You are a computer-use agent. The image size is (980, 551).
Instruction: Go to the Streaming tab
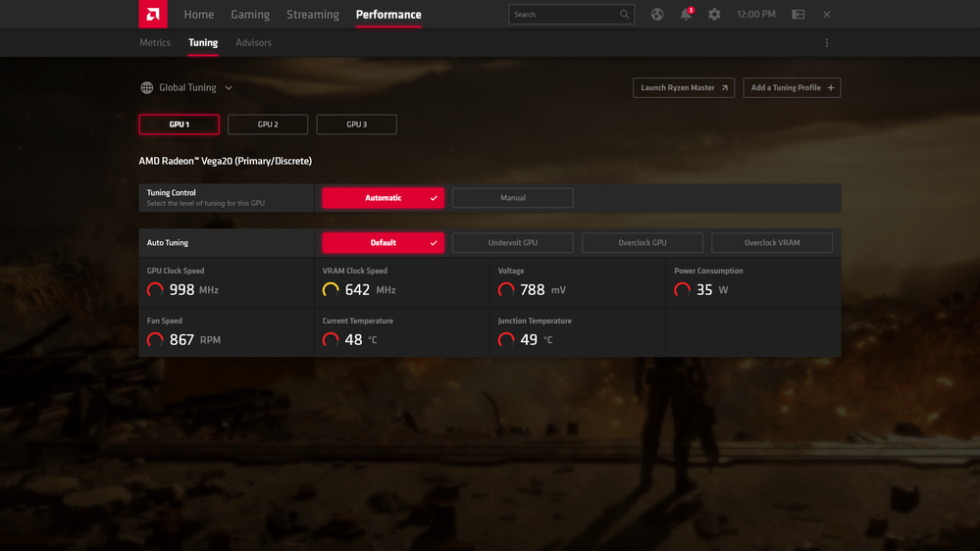tap(313, 15)
